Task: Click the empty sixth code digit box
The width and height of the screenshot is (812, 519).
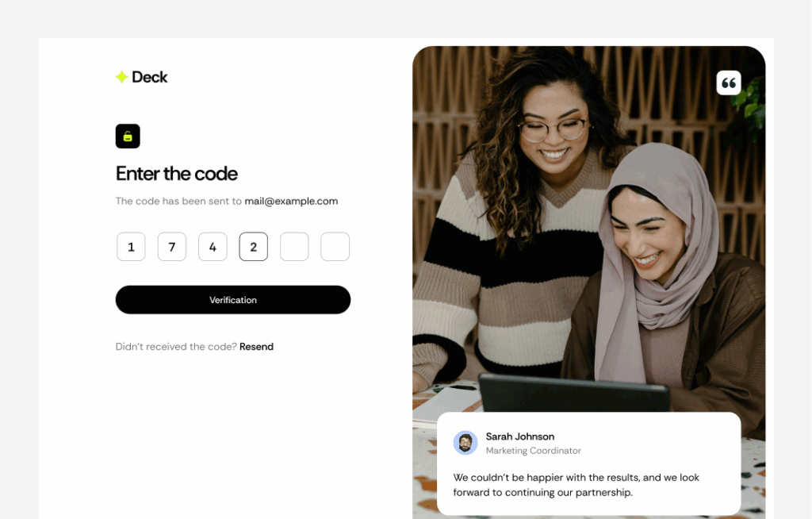Action: click(x=335, y=247)
